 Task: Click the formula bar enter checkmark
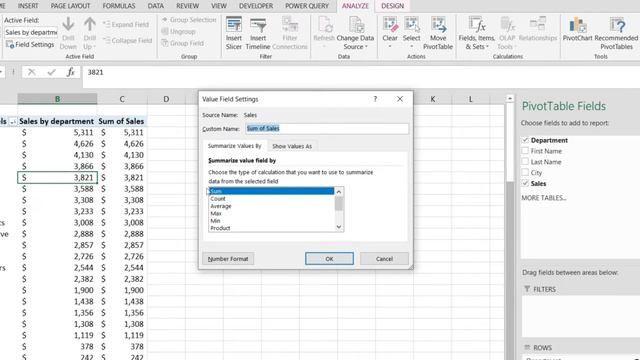(x=51, y=72)
